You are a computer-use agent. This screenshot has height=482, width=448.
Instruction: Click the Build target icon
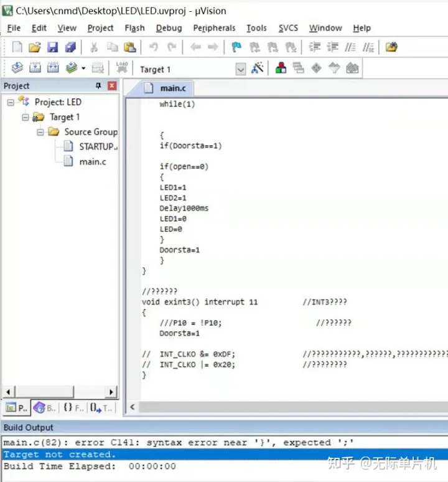[x=35, y=68]
